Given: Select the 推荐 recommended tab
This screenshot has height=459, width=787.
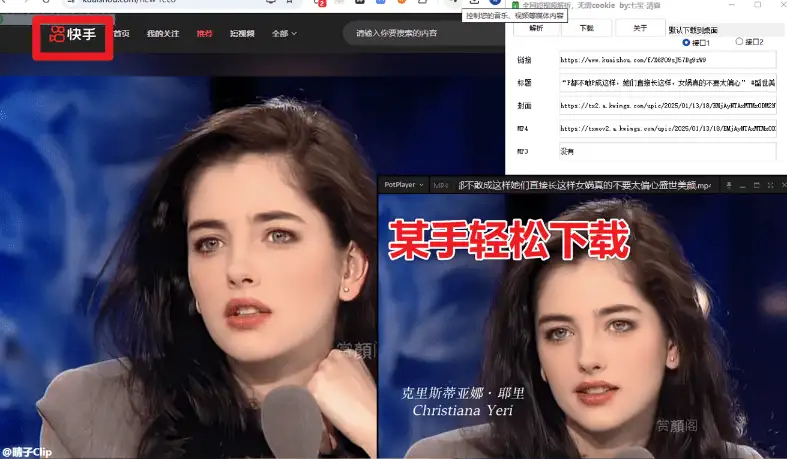Looking at the screenshot, I should click(x=204, y=34).
